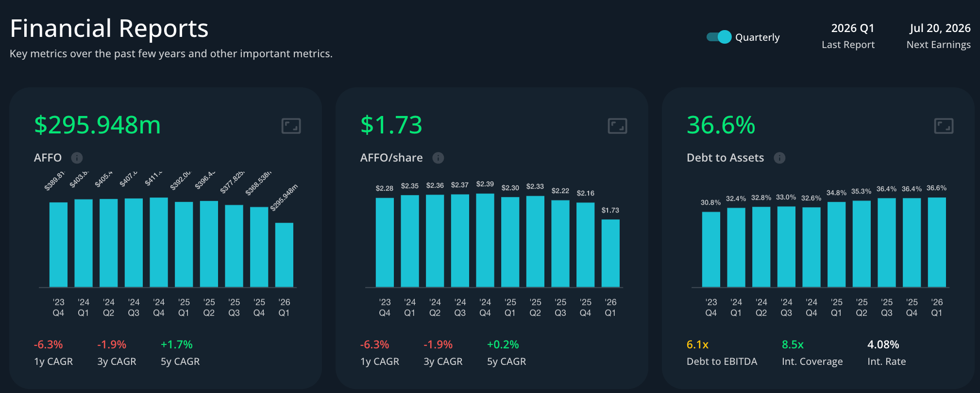Open the Debt to Assets info icon

pos(779,158)
